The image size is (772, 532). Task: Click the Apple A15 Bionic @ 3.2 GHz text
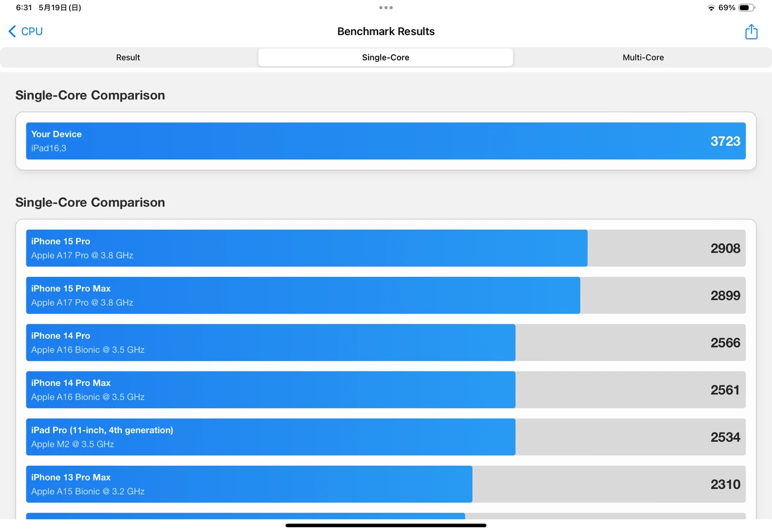(88, 491)
